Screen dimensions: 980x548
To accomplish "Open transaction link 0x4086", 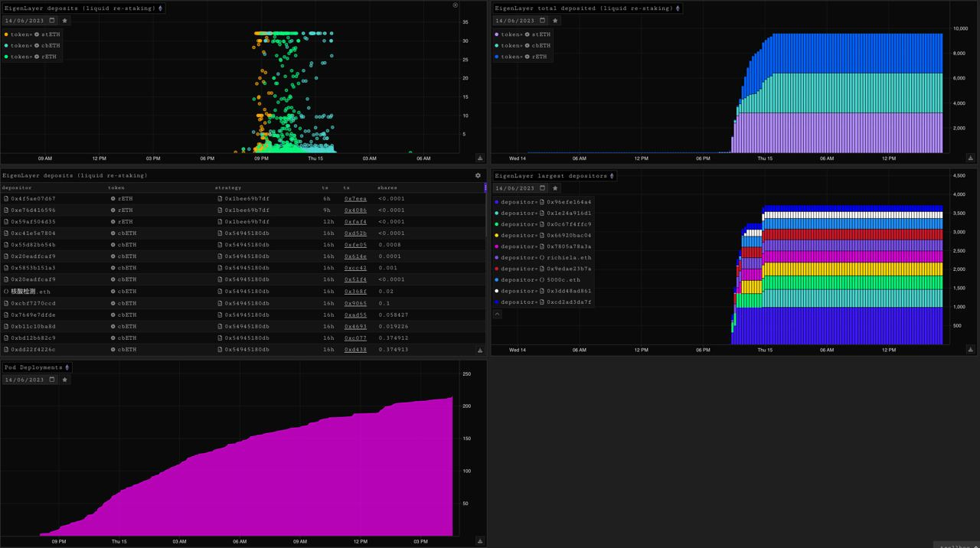I will coord(355,210).
